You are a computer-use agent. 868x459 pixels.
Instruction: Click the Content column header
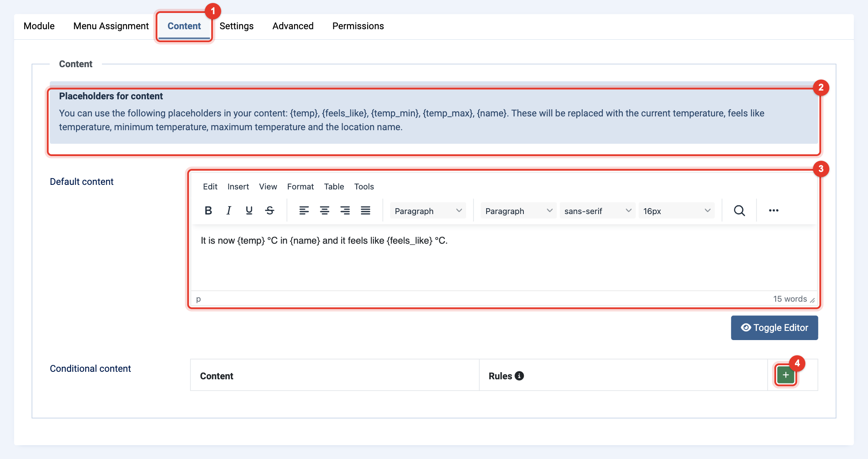pos(216,376)
